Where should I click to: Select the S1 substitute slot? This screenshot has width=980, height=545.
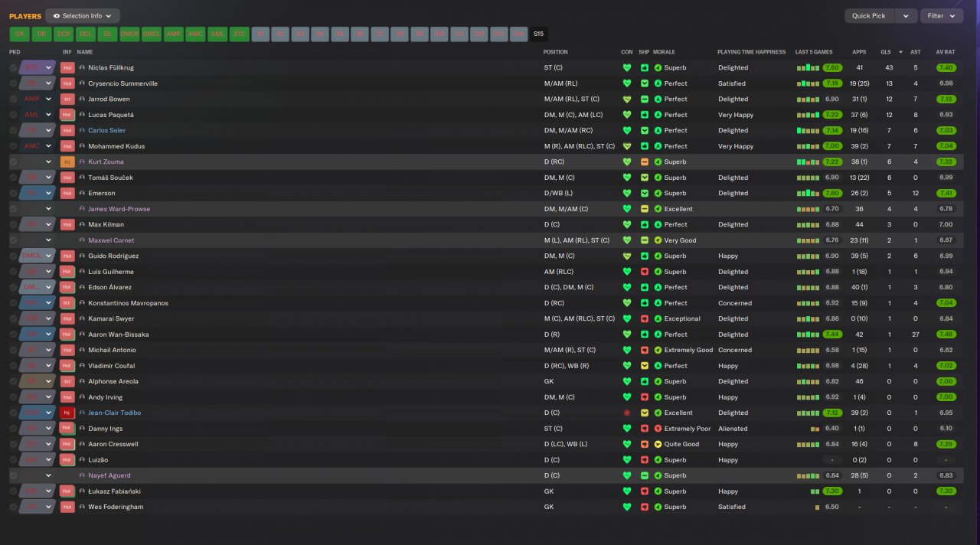click(261, 34)
